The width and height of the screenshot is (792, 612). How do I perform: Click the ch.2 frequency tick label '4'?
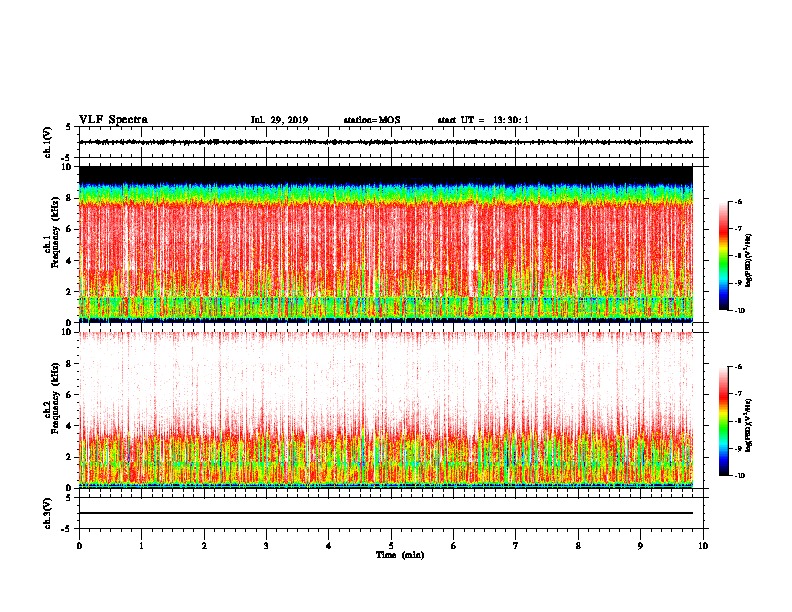[69, 426]
